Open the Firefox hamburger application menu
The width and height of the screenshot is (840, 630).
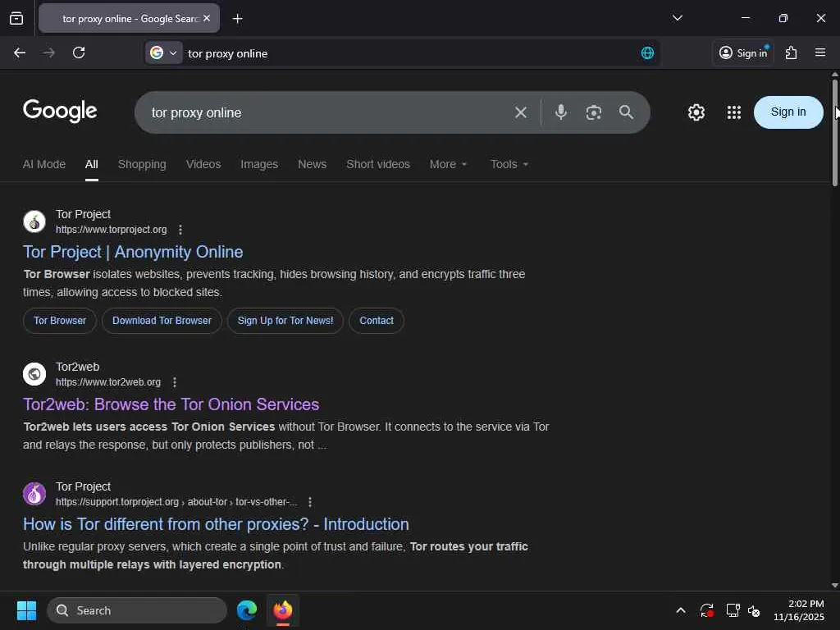(x=820, y=52)
